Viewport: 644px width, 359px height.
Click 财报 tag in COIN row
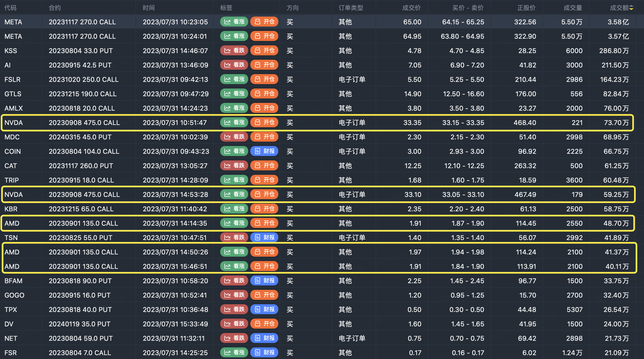pos(264,151)
